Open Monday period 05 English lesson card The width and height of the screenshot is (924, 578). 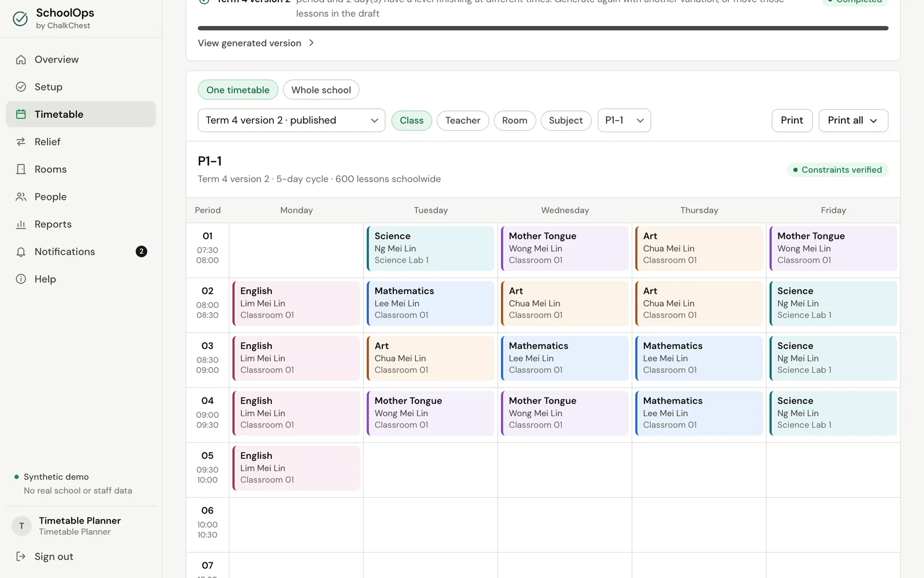(296, 468)
